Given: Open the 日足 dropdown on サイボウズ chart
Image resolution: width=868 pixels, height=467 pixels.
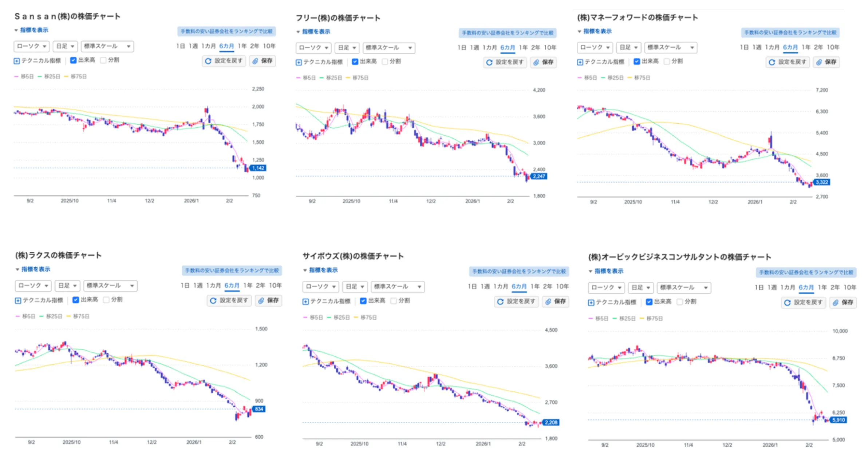Looking at the screenshot, I should point(355,287).
